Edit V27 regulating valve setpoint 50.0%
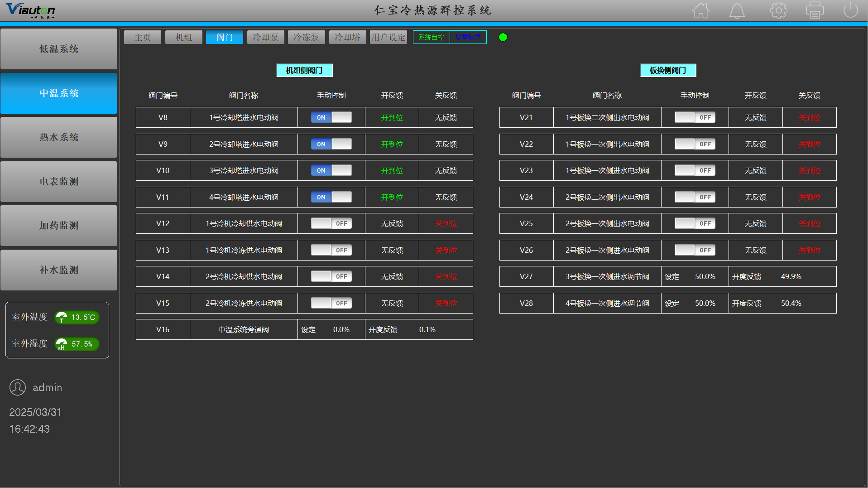The height and width of the screenshot is (488, 868). [705, 276]
